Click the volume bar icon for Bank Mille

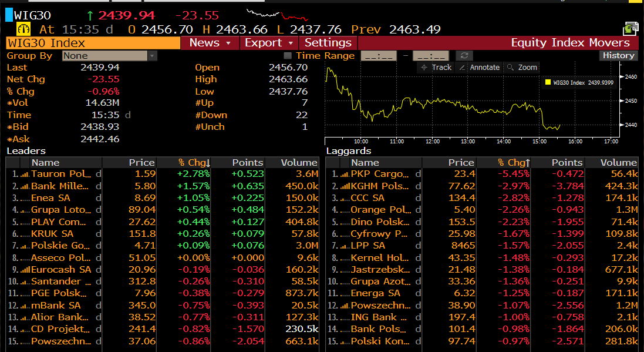[x=25, y=186]
